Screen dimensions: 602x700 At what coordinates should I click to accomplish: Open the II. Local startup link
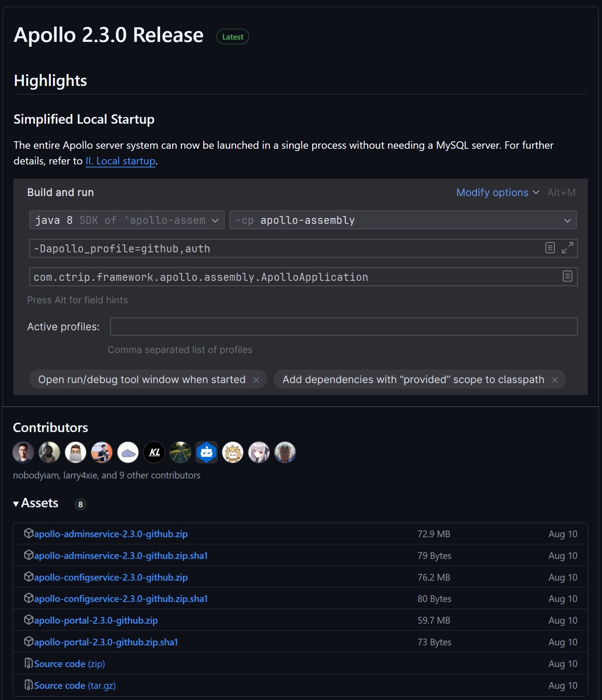pyautogui.click(x=121, y=161)
